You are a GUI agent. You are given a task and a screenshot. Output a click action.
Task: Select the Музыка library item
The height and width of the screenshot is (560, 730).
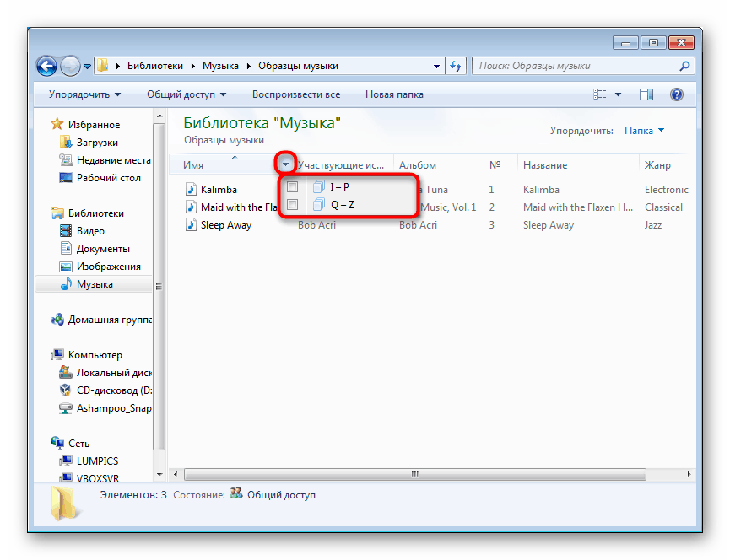tap(94, 284)
